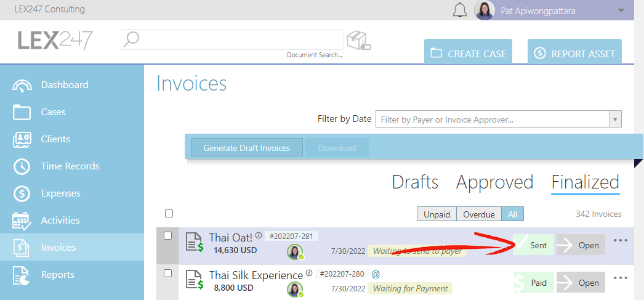
Task: Click the 14,630 USD amount
Action: [235, 250]
